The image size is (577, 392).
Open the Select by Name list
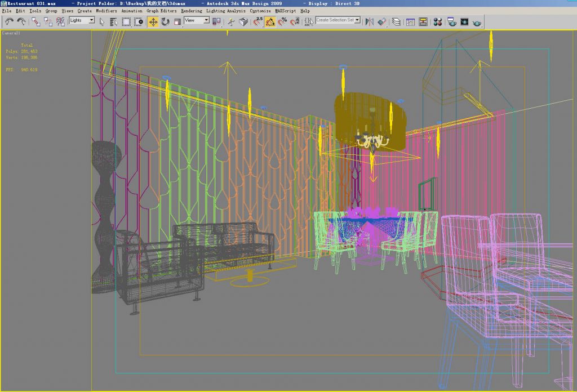(114, 21)
